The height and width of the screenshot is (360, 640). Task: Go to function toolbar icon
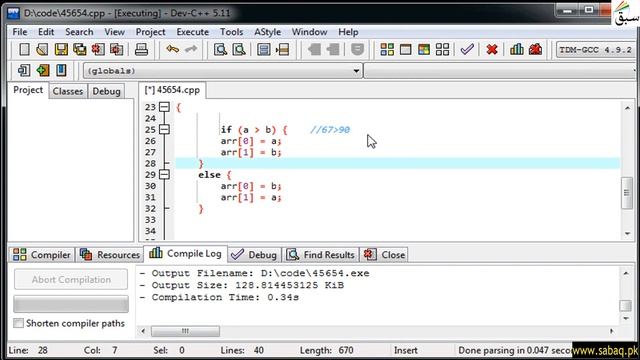pos(264,49)
